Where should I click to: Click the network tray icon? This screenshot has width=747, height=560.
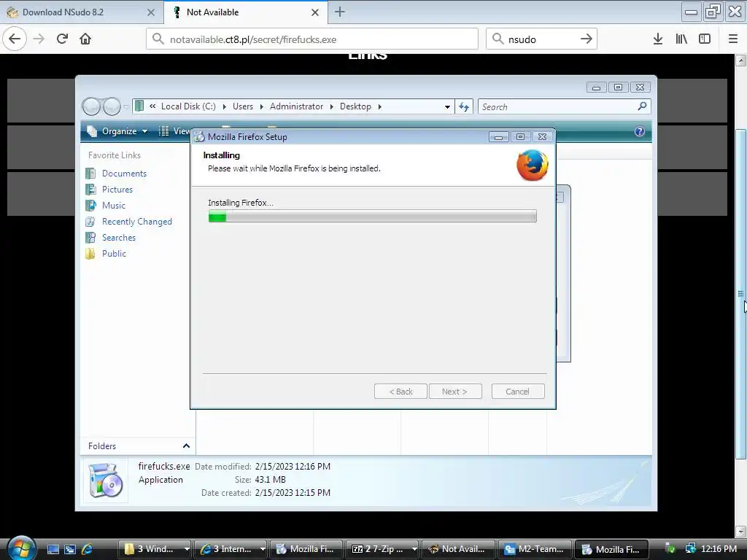tap(690, 548)
